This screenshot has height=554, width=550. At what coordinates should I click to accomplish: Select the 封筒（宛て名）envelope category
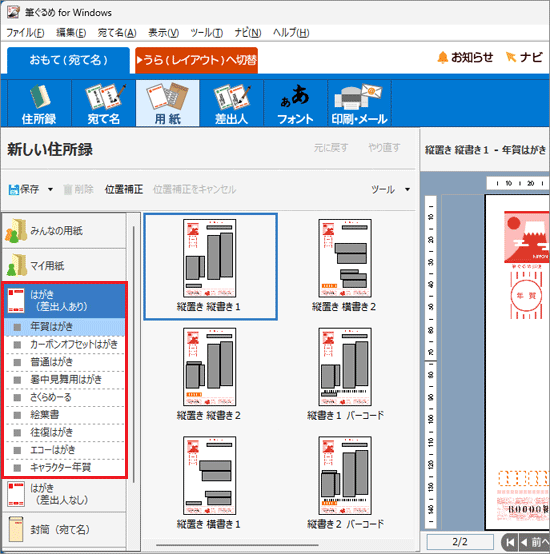(x=64, y=529)
